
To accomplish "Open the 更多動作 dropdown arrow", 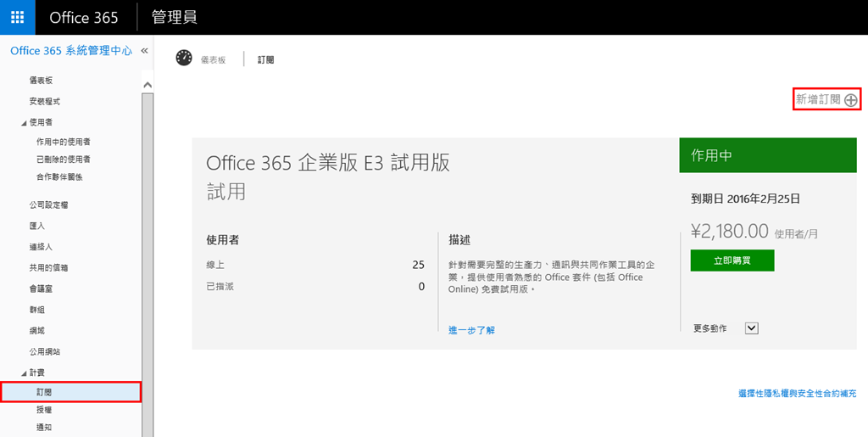I will pos(751,328).
